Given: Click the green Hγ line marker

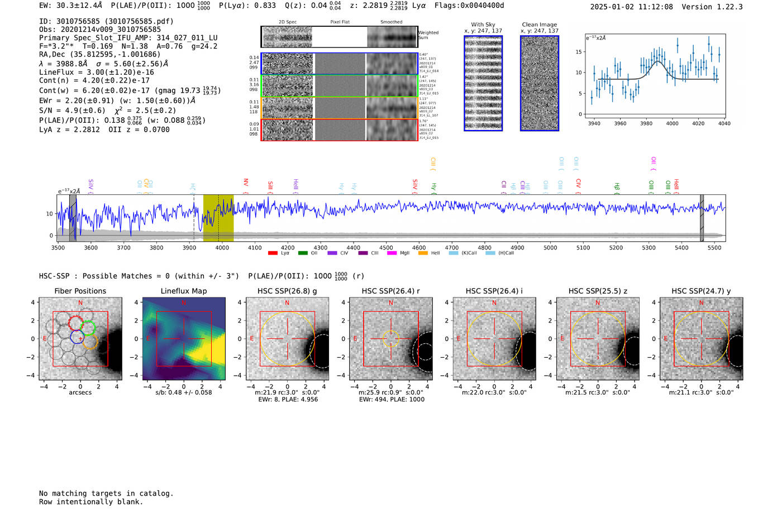Looking at the screenshot, I should pyautogui.click(x=433, y=188).
